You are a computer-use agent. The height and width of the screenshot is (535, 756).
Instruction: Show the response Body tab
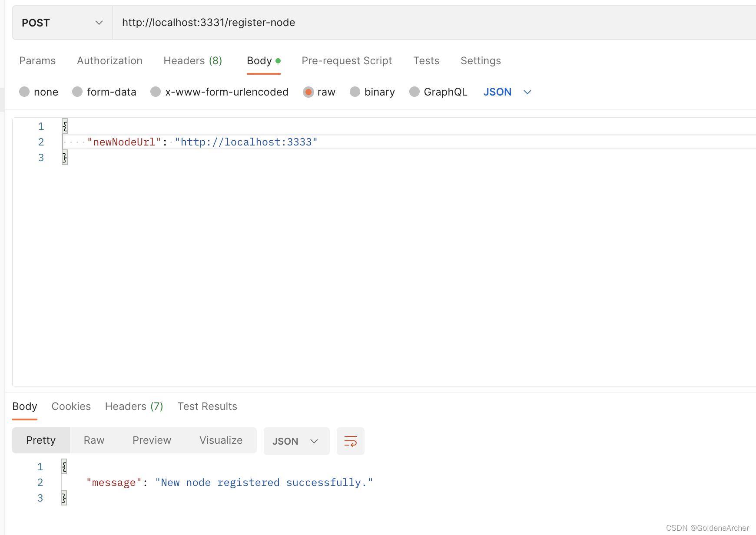tap(25, 406)
